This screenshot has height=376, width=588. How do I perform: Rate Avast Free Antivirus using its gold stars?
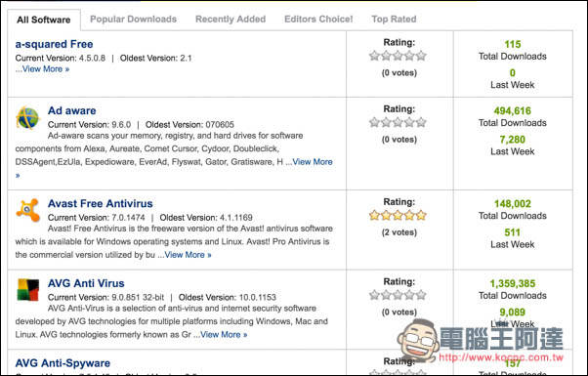pos(398,216)
